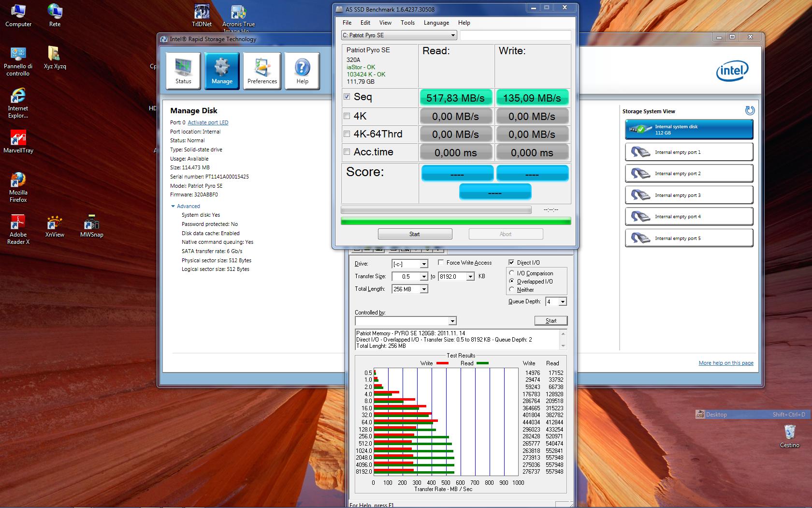Open the Transfer Size 0.5 dropdown
The width and height of the screenshot is (812, 508).
tap(410, 276)
